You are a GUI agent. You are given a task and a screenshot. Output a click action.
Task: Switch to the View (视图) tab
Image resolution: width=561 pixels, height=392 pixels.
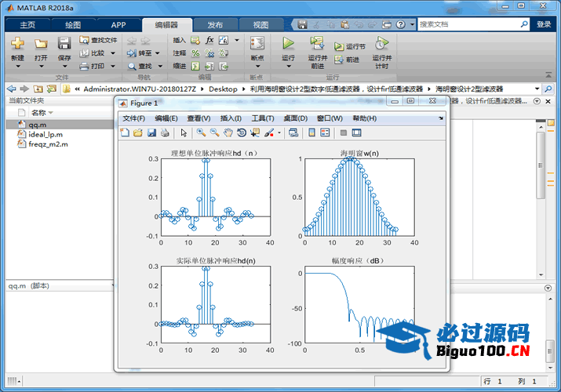260,24
